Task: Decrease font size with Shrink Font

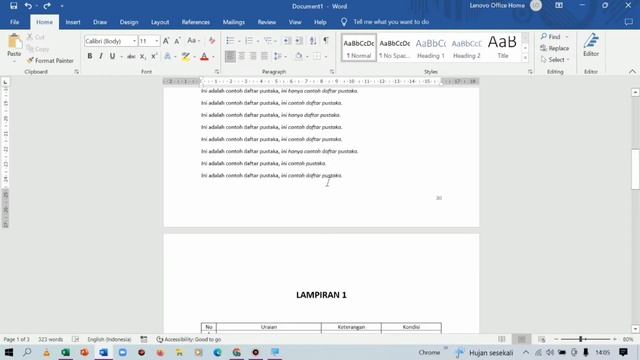Action: click(x=178, y=41)
